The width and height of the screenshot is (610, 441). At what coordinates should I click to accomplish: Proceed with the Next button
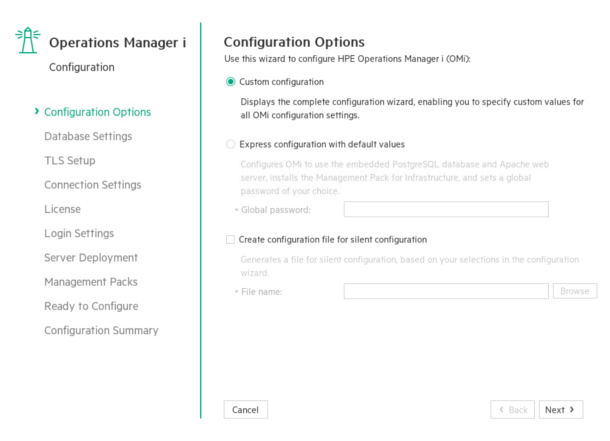click(x=561, y=410)
